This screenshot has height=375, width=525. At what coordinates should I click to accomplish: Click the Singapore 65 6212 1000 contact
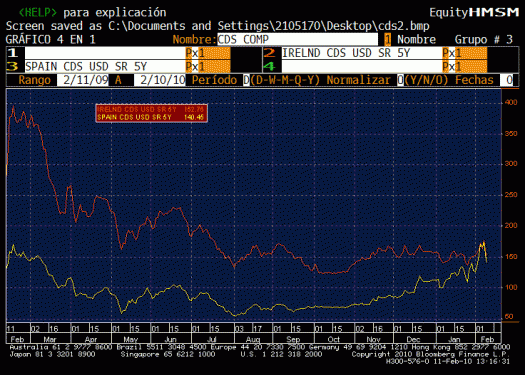tap(168, 354)
